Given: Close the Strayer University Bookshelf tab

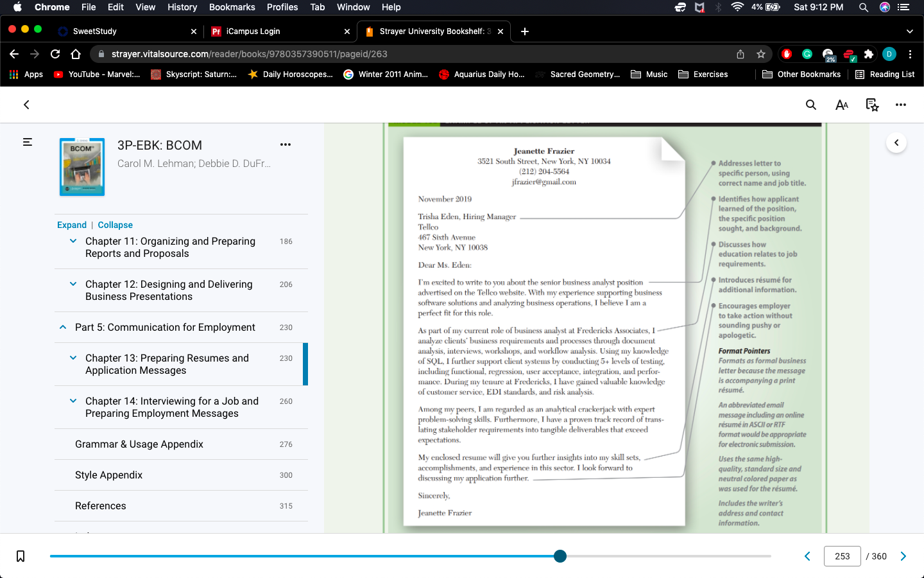Looking at the screenshot, I should click(x=501, y=31).
